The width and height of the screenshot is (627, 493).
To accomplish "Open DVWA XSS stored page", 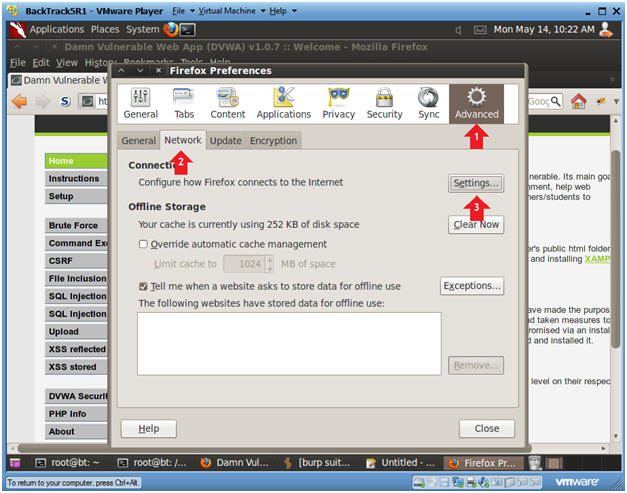I will point(76,367).
